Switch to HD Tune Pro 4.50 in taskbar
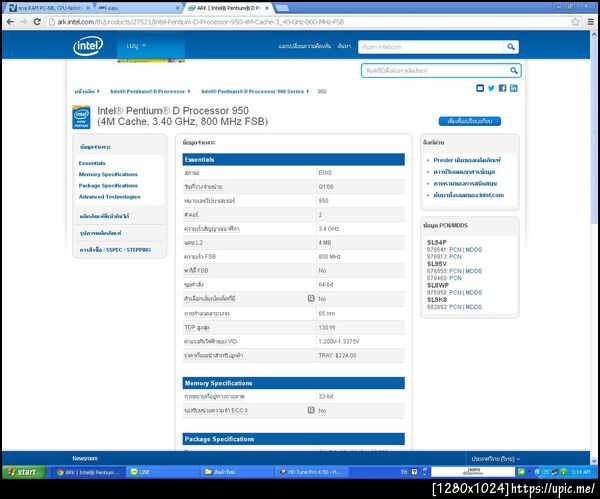This screenshot has width=600, height=499. (x=312, y=472)
